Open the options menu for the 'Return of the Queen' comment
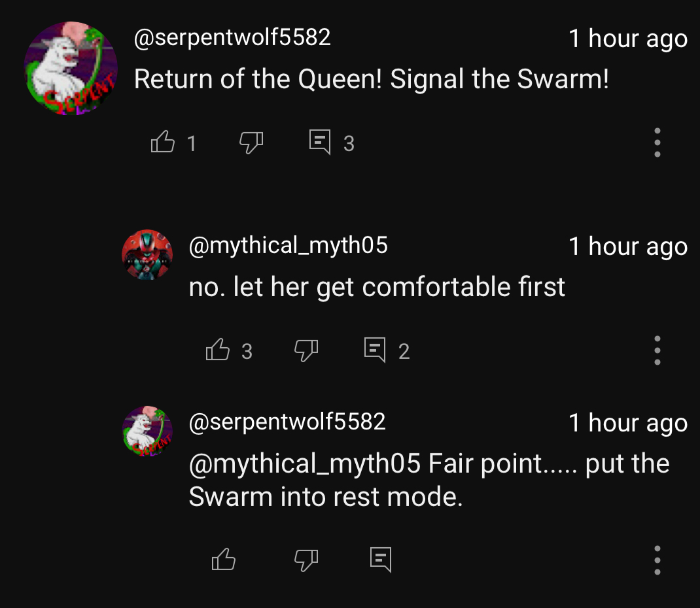This screenshot has width=700, height=608. [657, 142]
